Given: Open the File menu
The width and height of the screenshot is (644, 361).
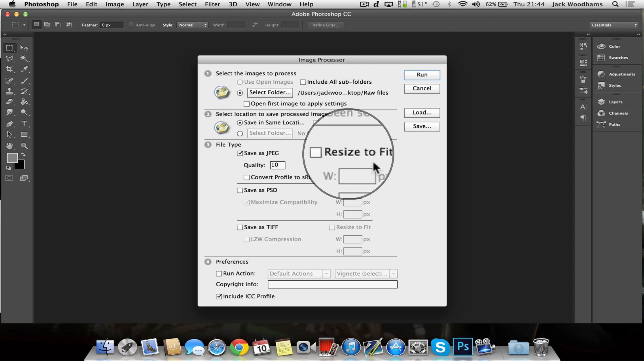Looking at the screenshot, I should [73, 4].
